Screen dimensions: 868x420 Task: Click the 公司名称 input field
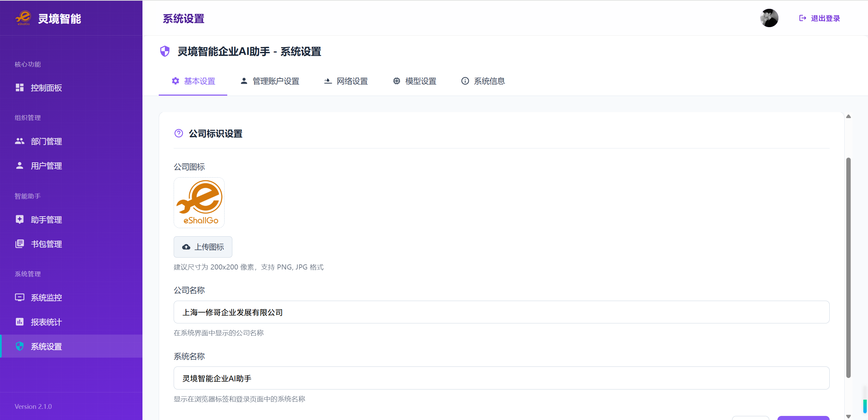tap(501, 312)
